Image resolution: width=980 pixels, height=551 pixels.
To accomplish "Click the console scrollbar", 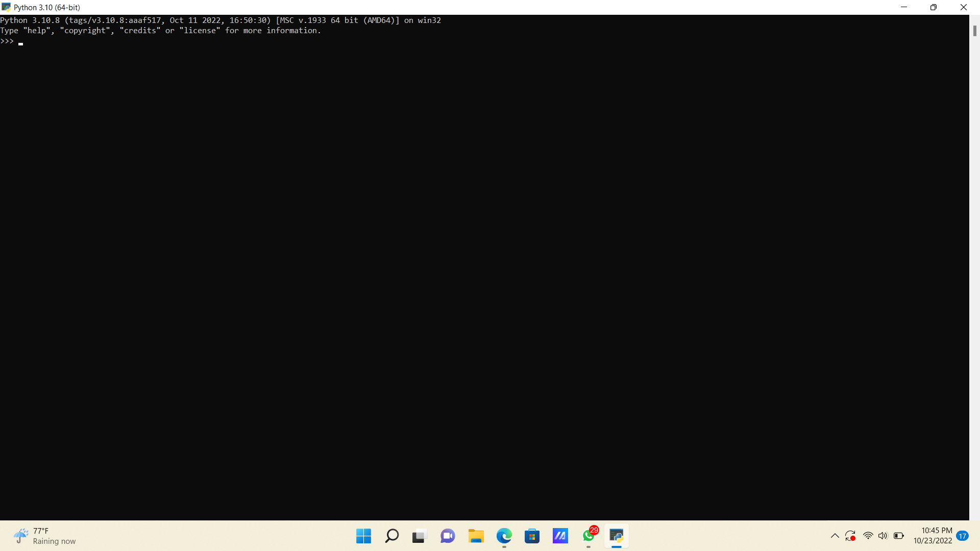I will tap(974, 31).
